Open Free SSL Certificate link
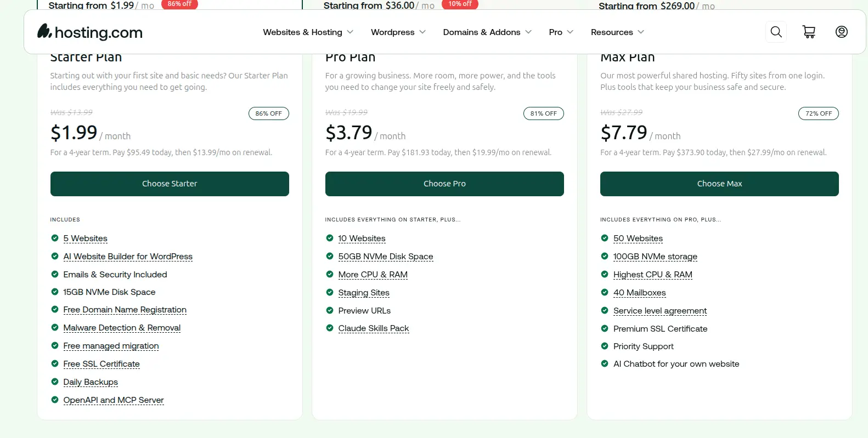This screenshot has height=438, width=868. pyautogui.click(x=102, y=364)
